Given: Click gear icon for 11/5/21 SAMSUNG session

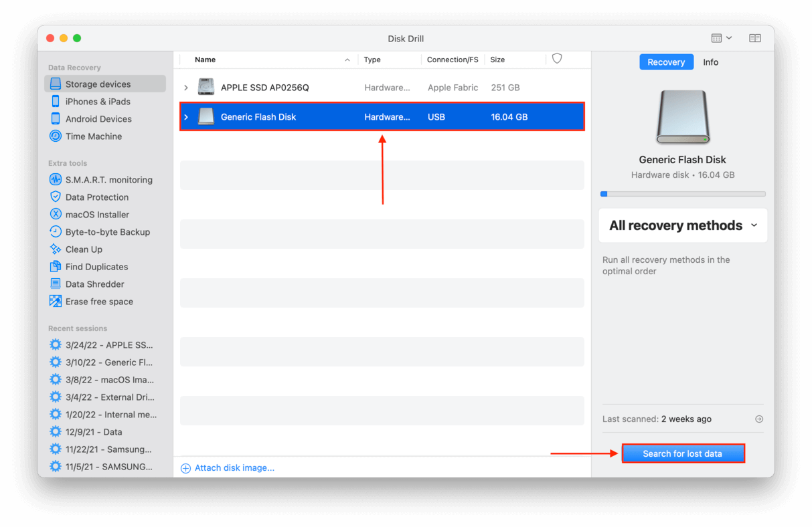Looking at the screenshot, I should coord(56,467).
